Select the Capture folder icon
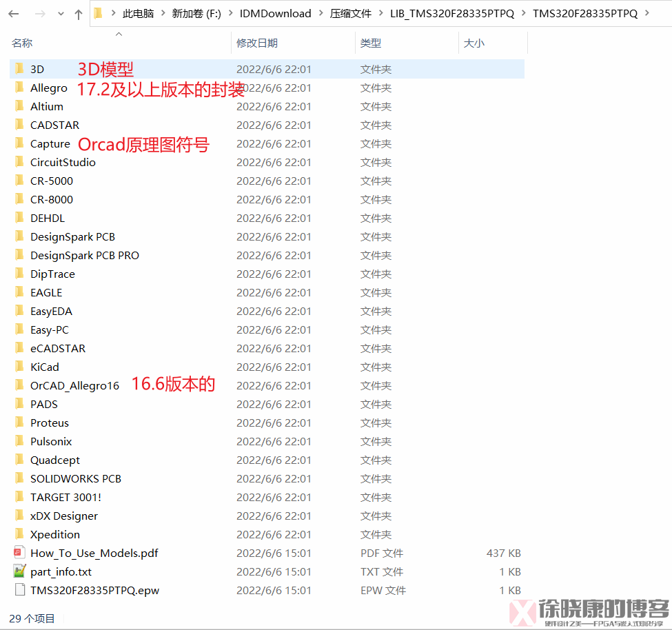 tap(19, 143)
